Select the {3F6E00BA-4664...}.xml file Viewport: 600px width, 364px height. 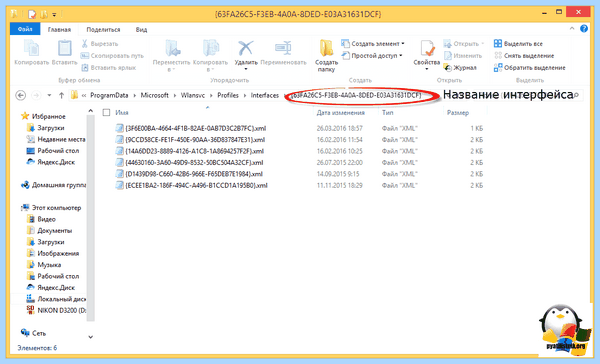(x=191, y=128)
